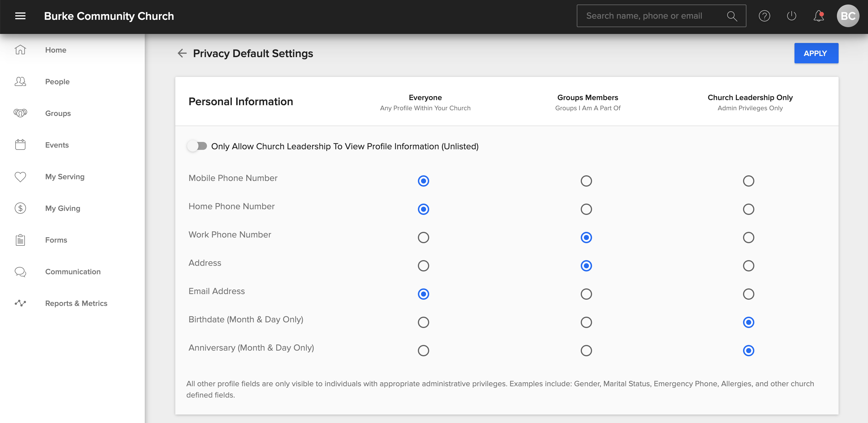Click the Events calendar icon in sidebar
The width and height of the screenshot is (868, 423).
tap(20, 145)
